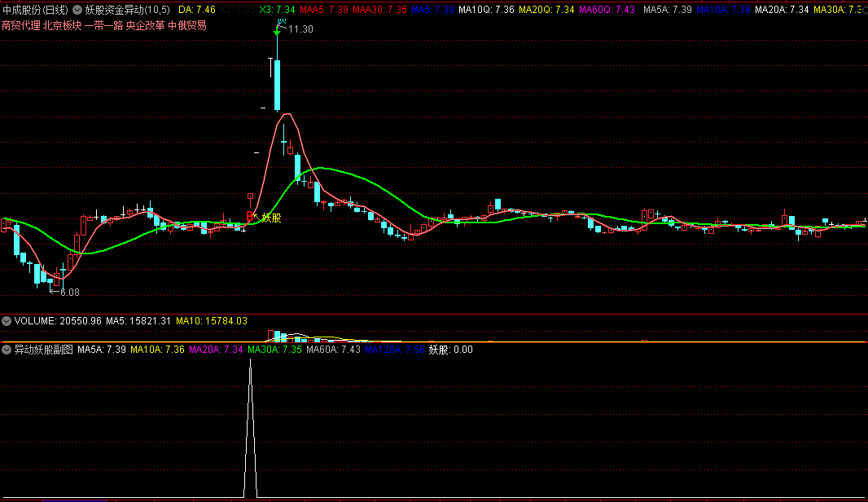This screenshot has height=502, width=868.
Task: Select the X3: 7.34 indicator value
Action: point(277,10)
